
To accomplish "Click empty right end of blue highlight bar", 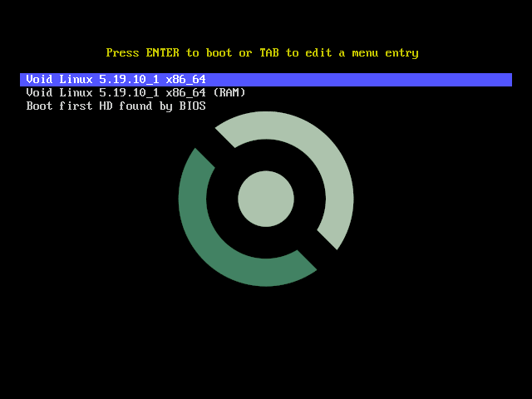I will tap(465, 80).
